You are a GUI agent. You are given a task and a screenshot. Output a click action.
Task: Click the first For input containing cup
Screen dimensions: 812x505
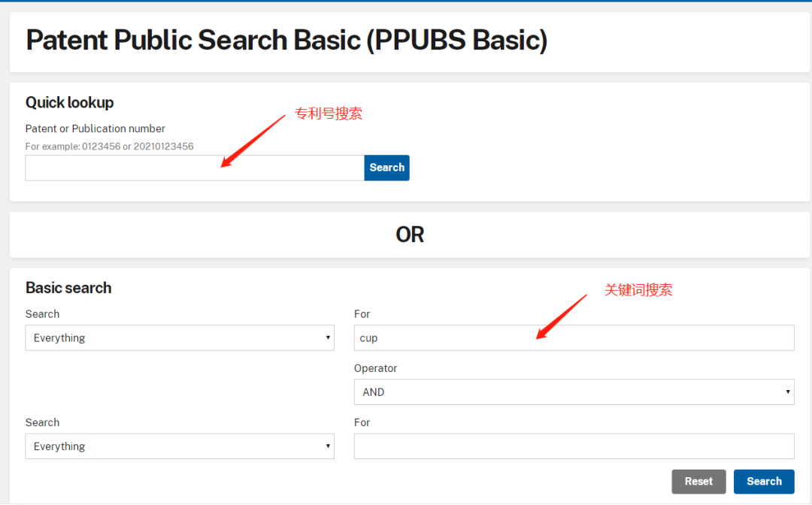574,338
